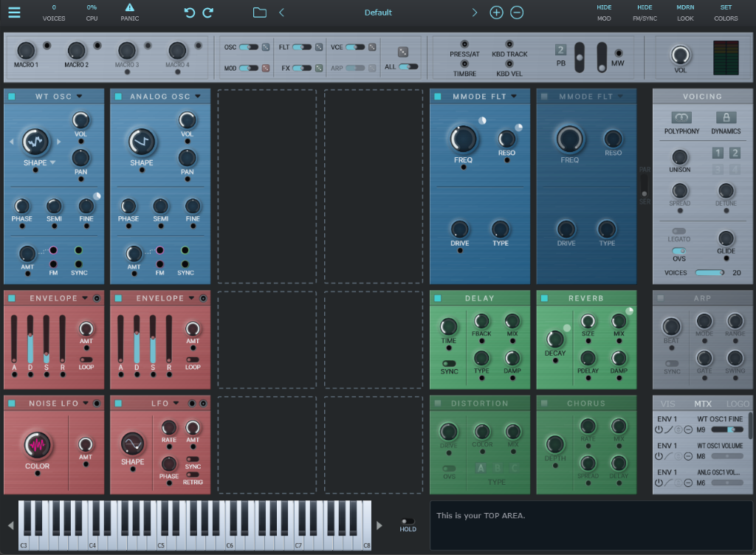Click the NOISE LFO COLOR knob

click(x=37, y=445)
